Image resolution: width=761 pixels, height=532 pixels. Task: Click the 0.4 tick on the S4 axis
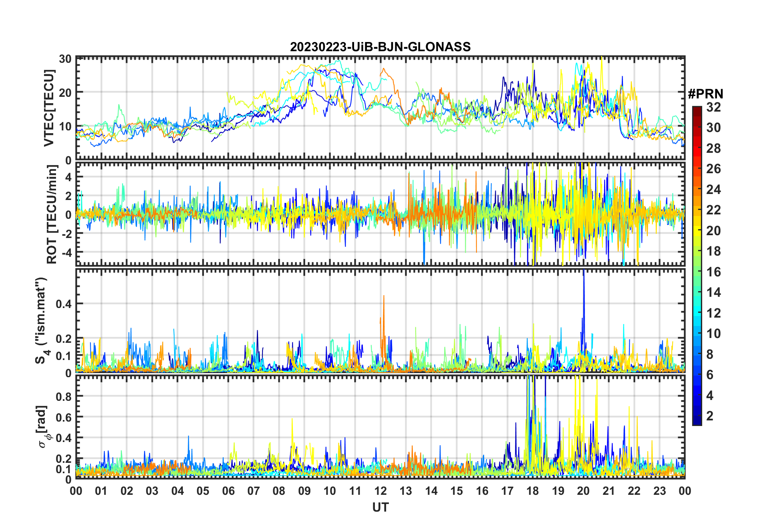tap(64, 304)
